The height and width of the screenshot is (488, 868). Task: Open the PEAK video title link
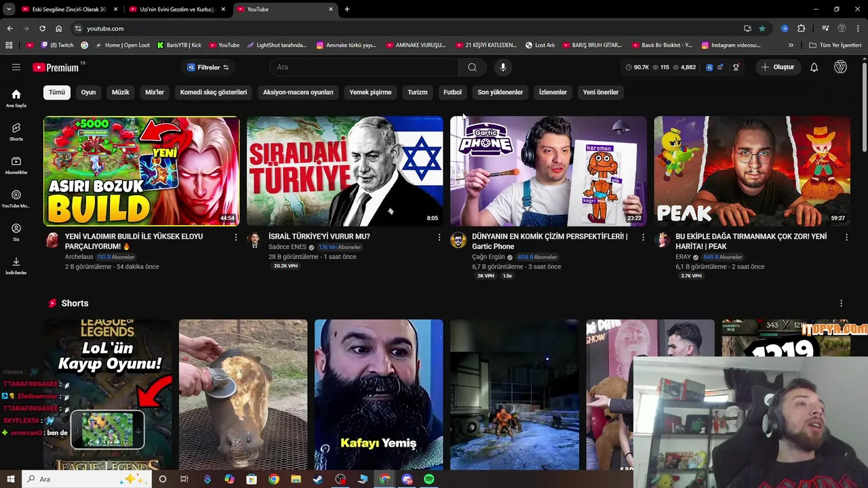point(751,241)
